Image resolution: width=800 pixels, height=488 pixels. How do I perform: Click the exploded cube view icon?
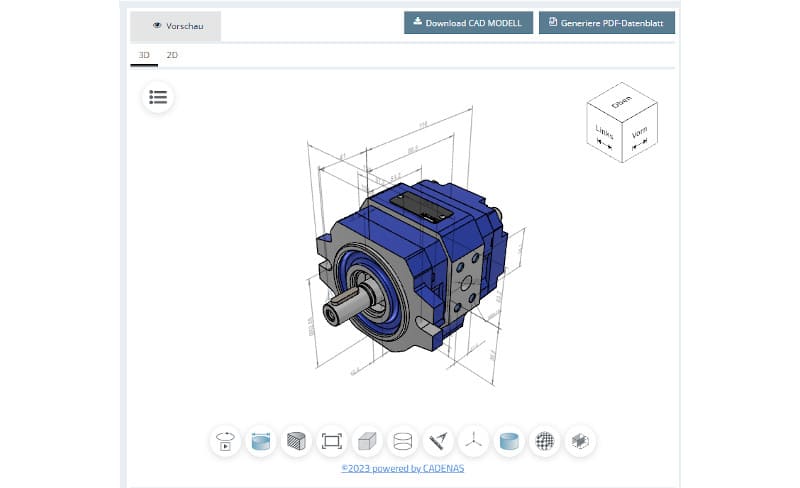(x=580, y=440)
